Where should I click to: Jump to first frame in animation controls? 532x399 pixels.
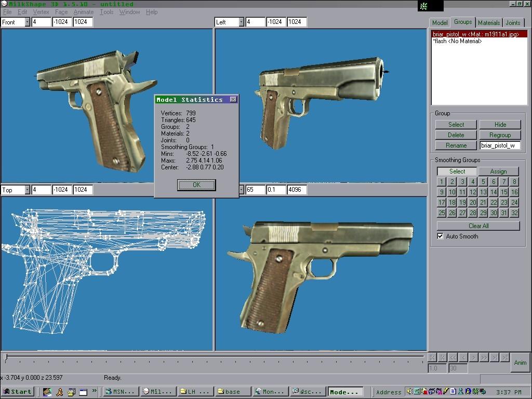[432, 357]
